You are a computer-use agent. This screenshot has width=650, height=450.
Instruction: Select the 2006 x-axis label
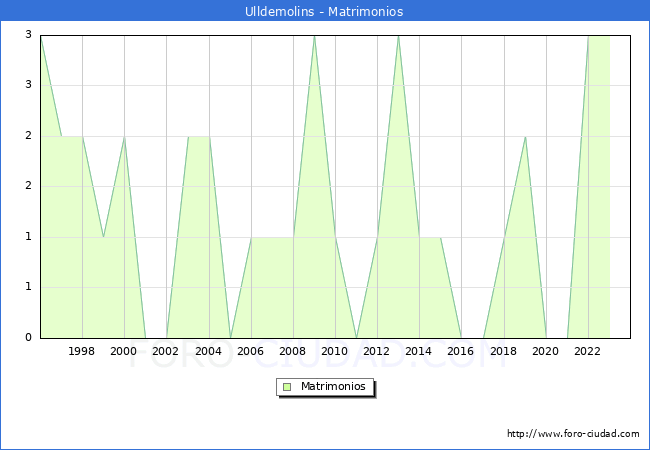[250, 352]
